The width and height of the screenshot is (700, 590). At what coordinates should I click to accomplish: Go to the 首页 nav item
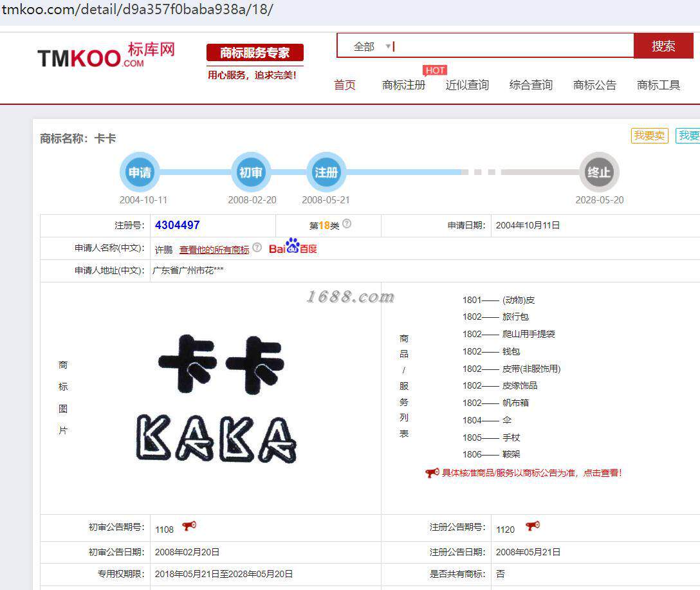(345, 85)
